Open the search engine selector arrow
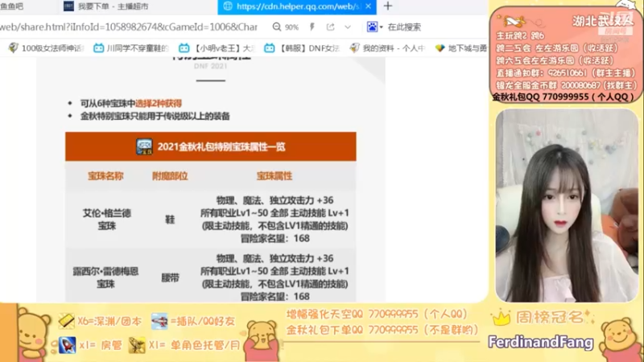This screenshot has height=362, width=644. tap(381, 27)
